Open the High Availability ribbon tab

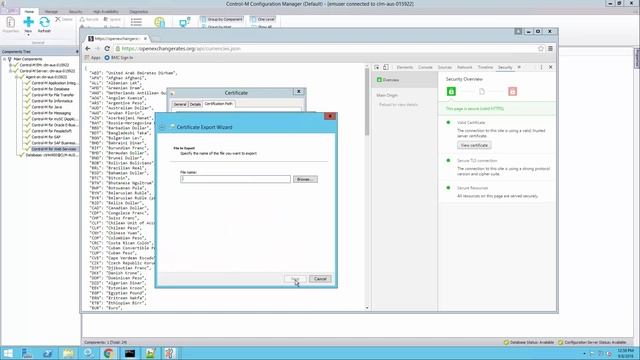point(106,11)
